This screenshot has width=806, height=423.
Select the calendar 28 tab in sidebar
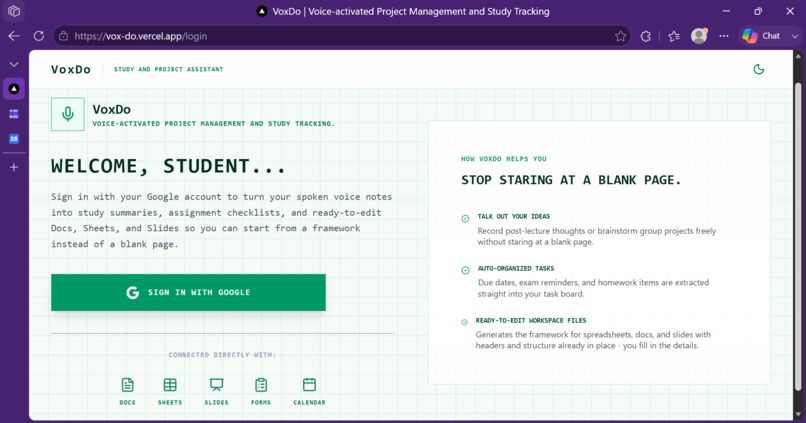(x=14, y=138)
